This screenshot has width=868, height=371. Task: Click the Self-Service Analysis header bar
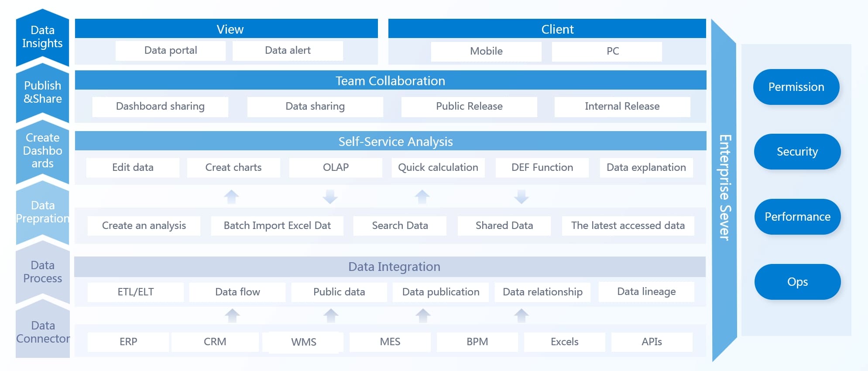390,142
